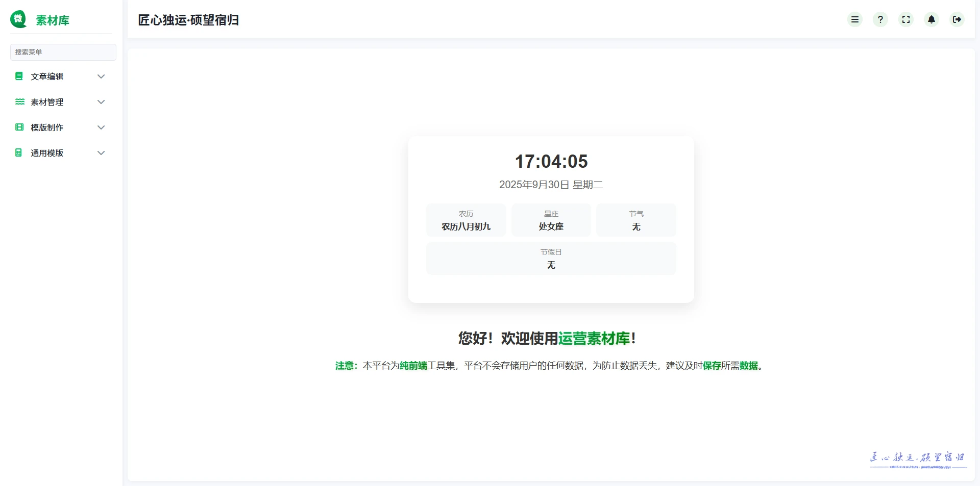This screenshot has height=486, width=980.
Task: Open the 通用模版 sidebar menu
Action: coord(46,152)
